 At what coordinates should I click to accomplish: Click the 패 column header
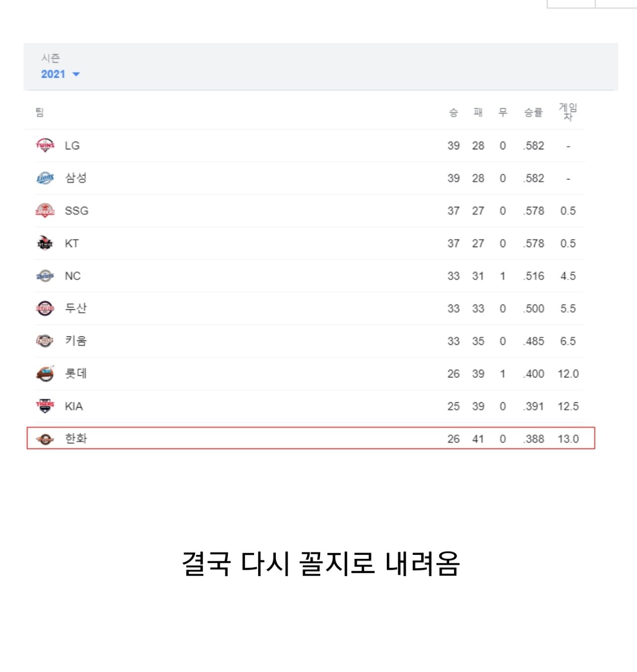[x=478, y=113]
